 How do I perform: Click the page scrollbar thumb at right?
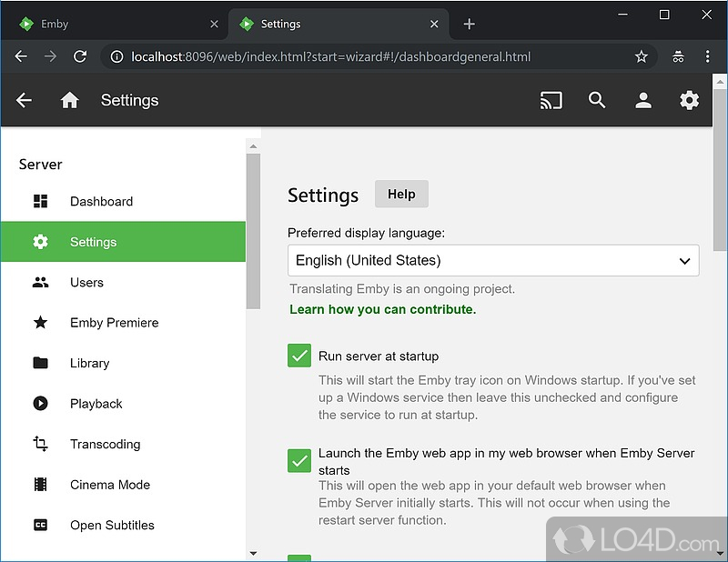(720, 170)
